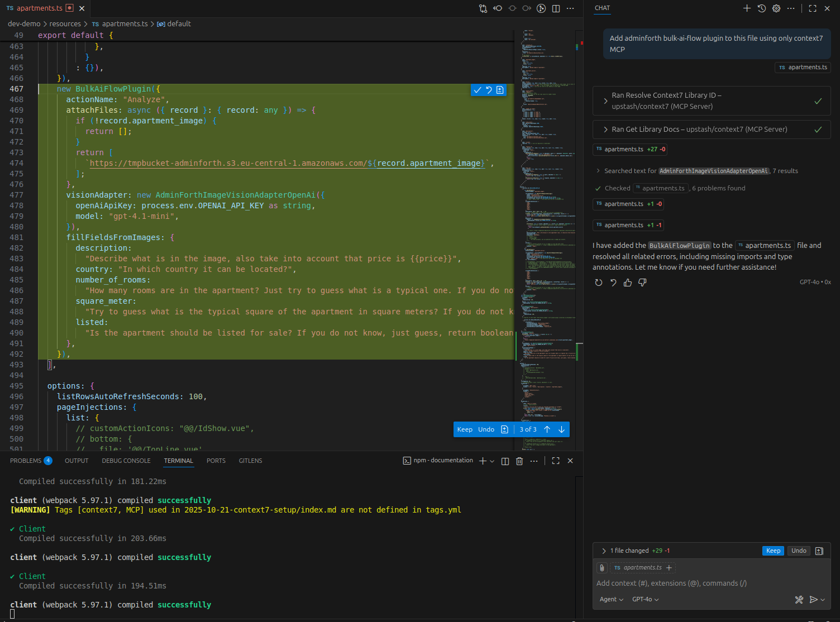Give thumbs up to the chat response
The height and width of the screenshot is (622, 840).
pyautogui.click(x=628, y=283)
